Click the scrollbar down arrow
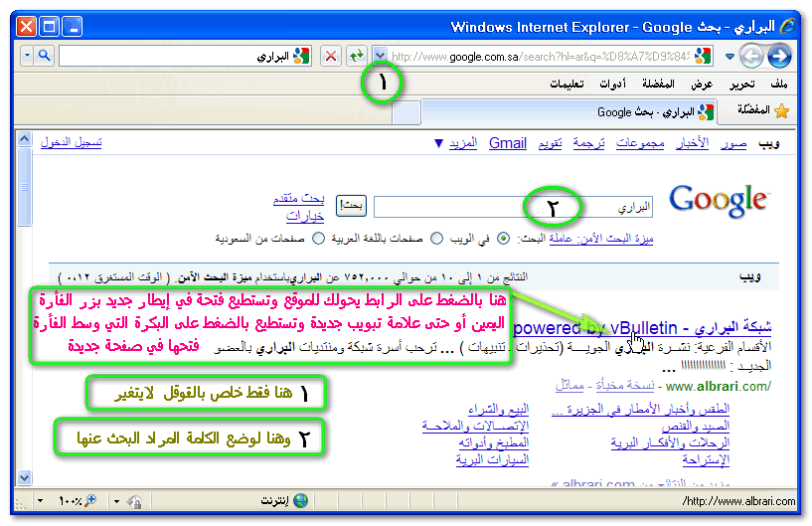Image resolution: width=812 pixels, height=526 pixels. [24, 476]
